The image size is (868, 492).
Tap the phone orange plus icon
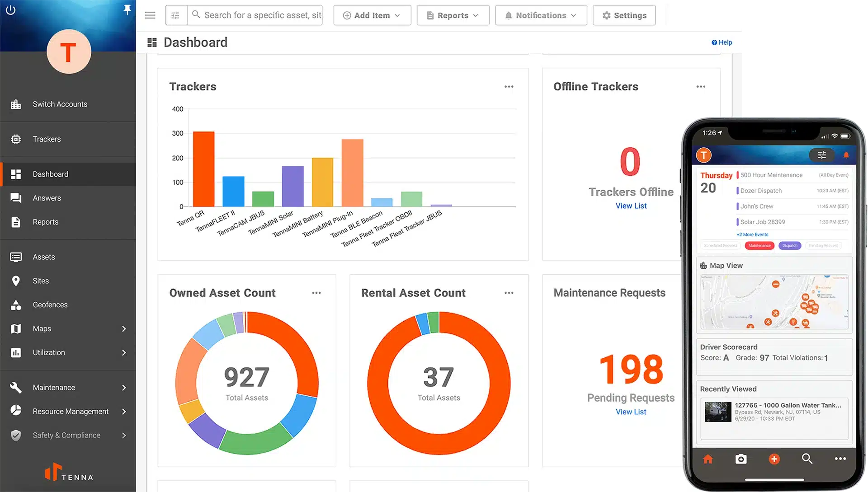coord(774,459)
